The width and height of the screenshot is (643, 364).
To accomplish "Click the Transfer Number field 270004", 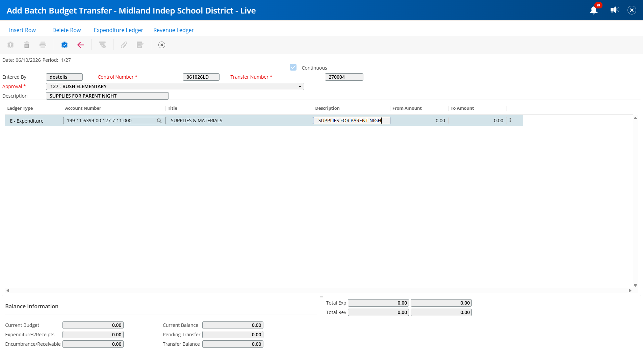I will [344, 77].
